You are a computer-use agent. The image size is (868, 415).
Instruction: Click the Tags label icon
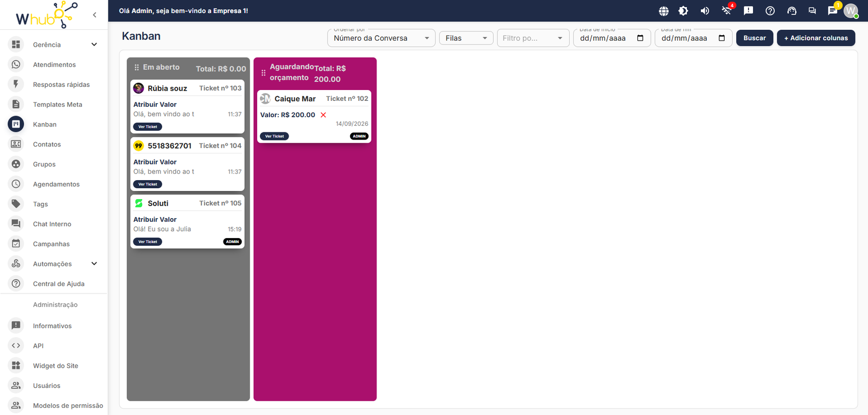pyautogui.click(x=16, y=204)
